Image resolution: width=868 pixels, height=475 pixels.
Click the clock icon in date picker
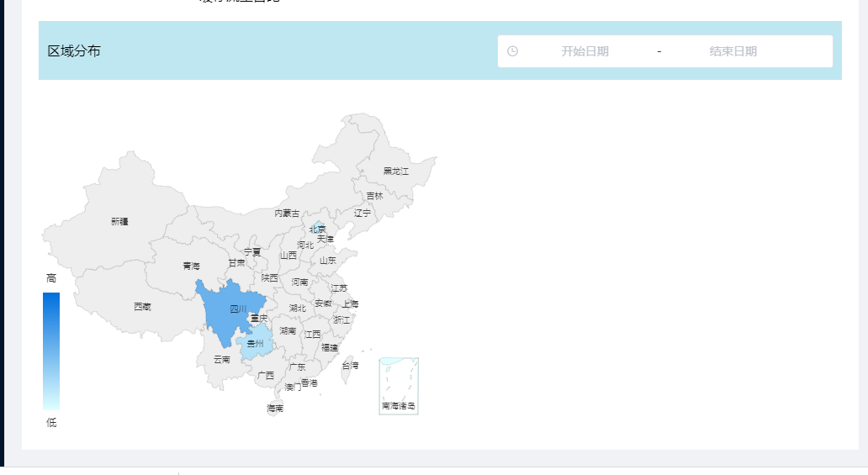coord(513,51)
